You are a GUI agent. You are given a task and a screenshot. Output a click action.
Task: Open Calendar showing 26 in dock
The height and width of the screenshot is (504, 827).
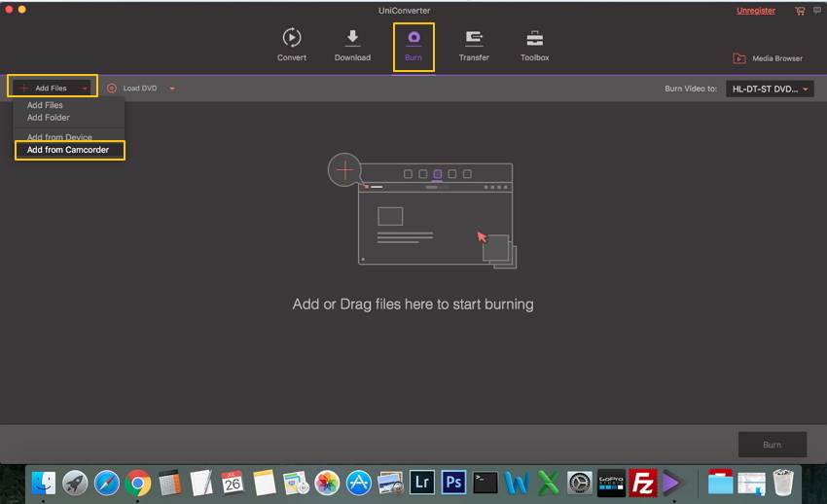click(233, 483)
